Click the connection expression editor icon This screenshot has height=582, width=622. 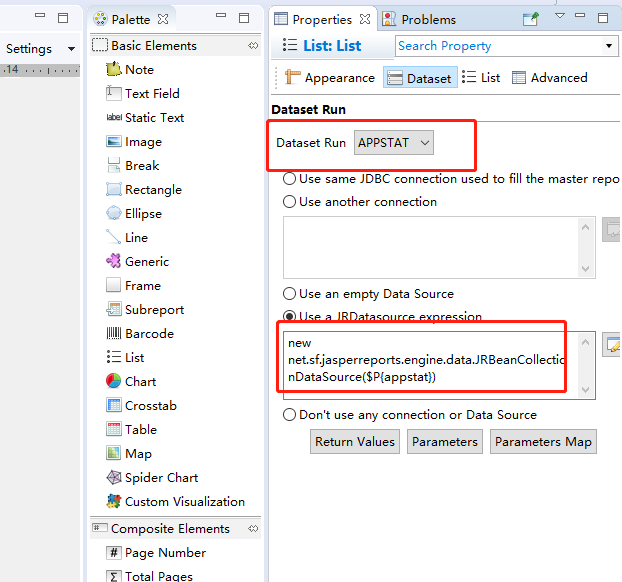click(x=612, y=229)
